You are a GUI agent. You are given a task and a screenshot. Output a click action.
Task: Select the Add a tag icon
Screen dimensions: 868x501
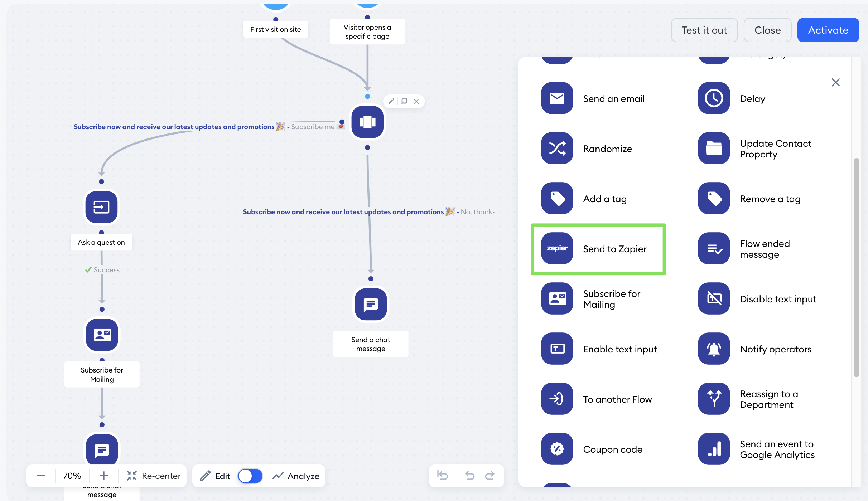pyautogui.click(x=557, y=199)
